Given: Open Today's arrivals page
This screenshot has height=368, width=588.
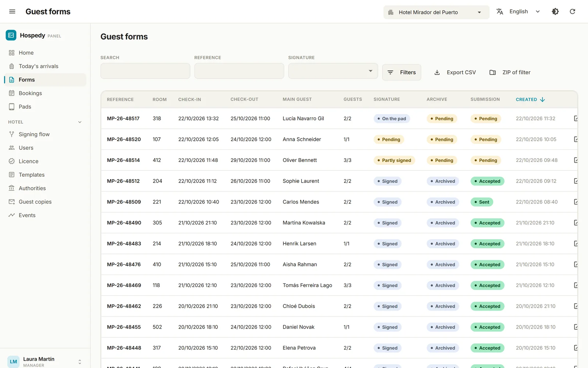Looking at the screenshot, I should [45, 66].
